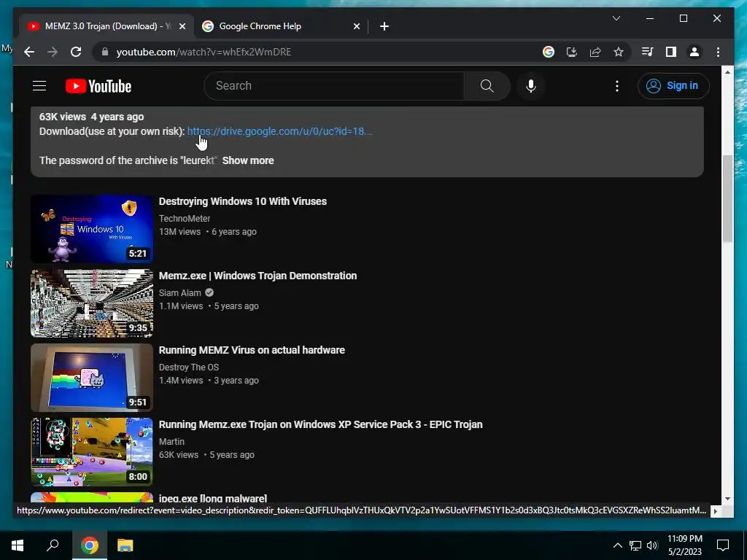Viewport: 747px width, 560px height.
Task: Visit Martin channel
Action: click(171, 441)
